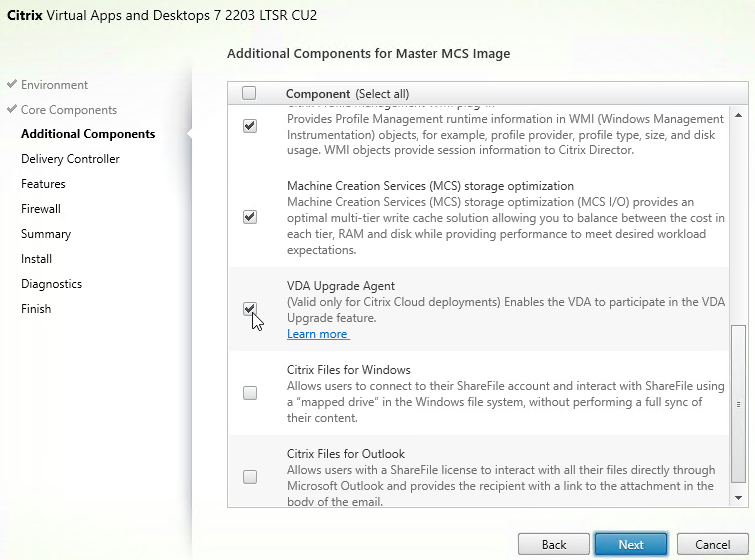The height and width of the screenshot is (560, 755).
Task: Click the Citrix Files for Outlook title
Action: [346, 454]
